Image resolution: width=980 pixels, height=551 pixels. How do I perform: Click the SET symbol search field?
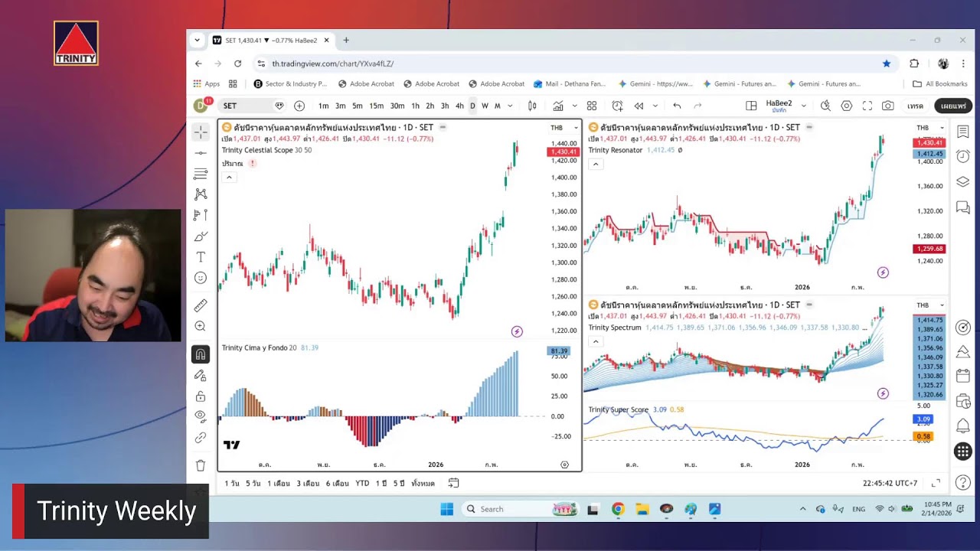pos(253,106)
